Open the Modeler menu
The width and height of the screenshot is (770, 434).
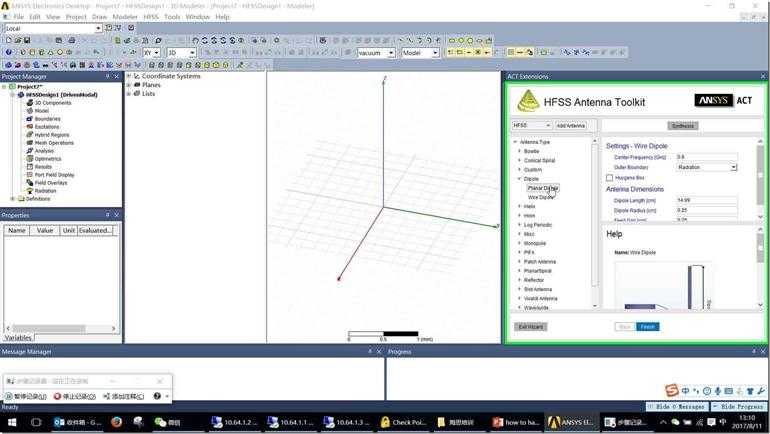(125, 17)
